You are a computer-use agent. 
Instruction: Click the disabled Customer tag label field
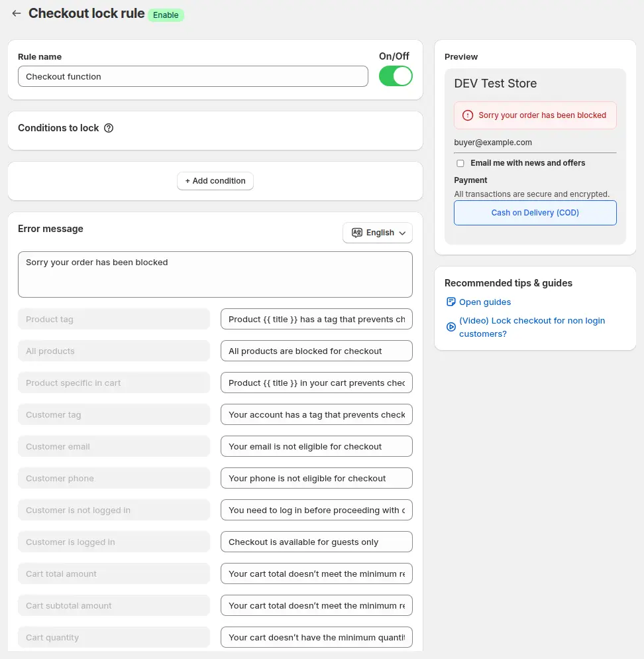pos(114,415)
